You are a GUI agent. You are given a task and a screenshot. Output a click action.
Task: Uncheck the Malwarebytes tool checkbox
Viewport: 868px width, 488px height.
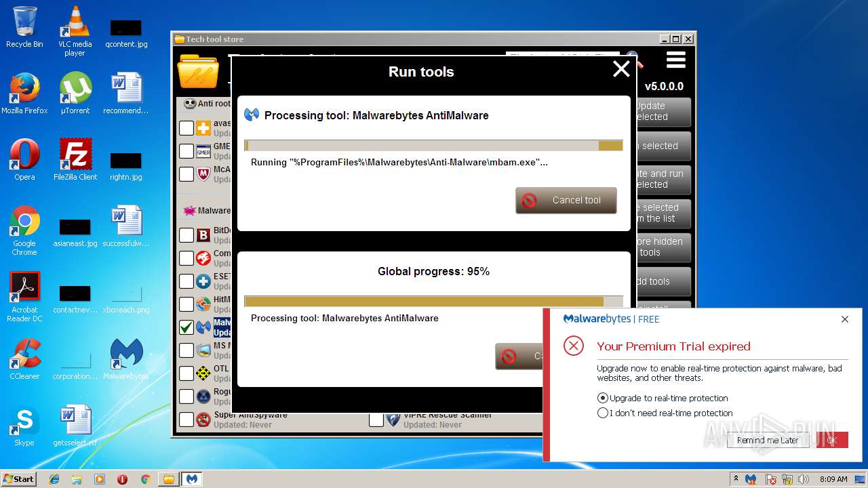point(186,327)
